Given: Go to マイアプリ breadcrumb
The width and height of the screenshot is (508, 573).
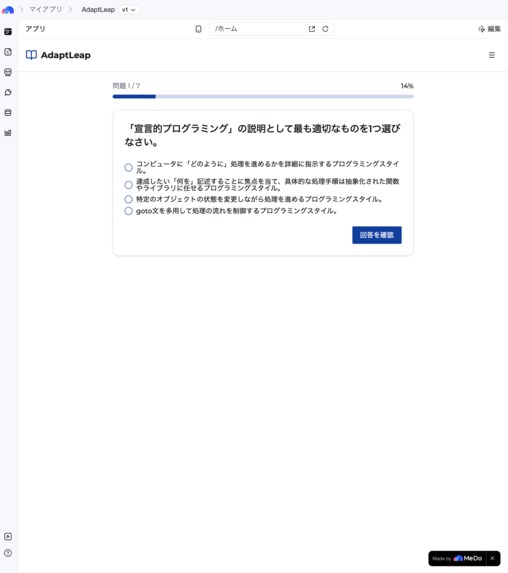Looking at the screenshot, I should [46, 10].
